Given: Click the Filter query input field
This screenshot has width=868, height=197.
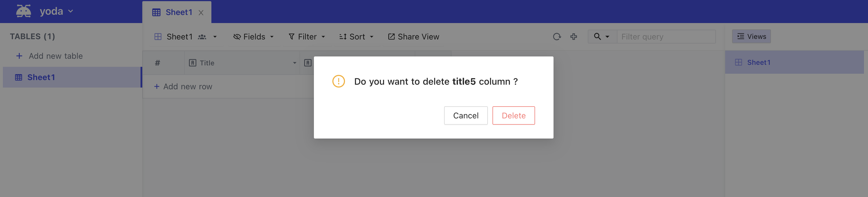Looking at the screenshot, I should tap(666, 37).
